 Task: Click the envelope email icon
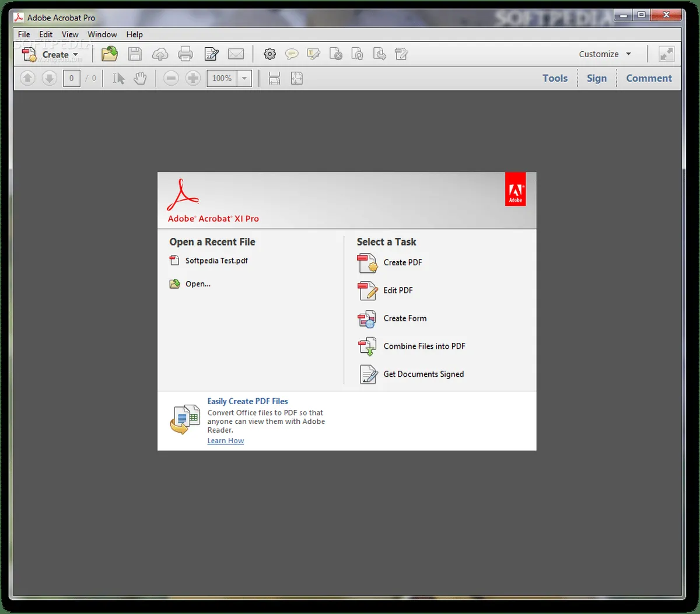(x=236, y=54)
